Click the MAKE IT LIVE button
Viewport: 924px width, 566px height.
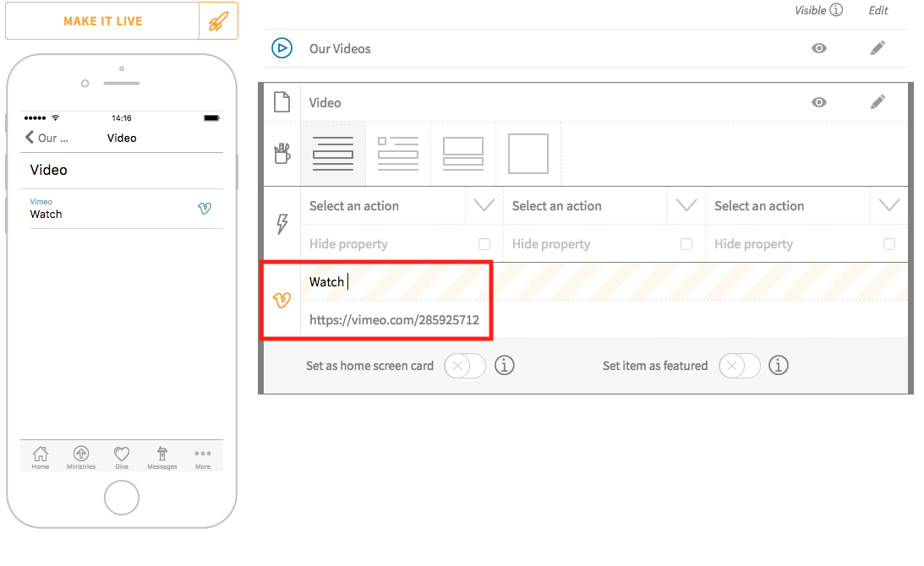pos(101,20)
